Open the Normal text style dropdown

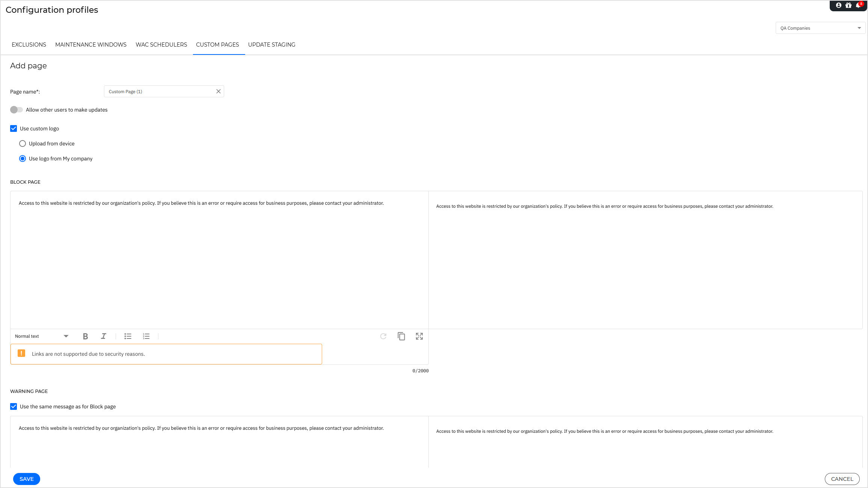[x=41, y=336]
